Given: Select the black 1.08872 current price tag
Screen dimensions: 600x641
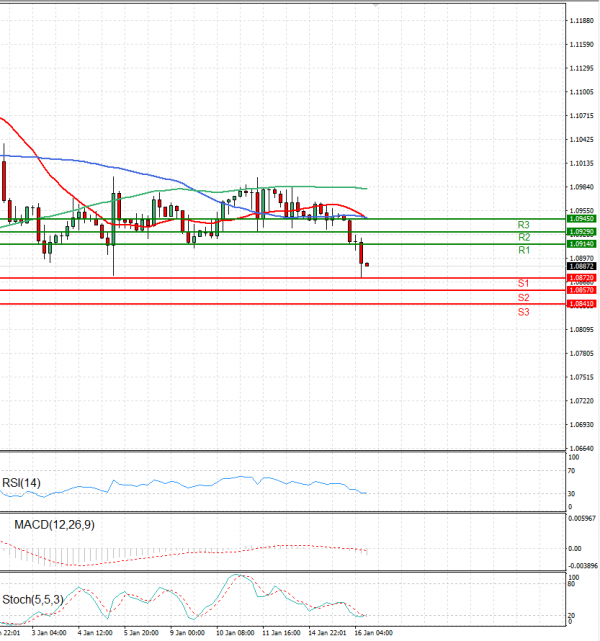Looking at the screenshot, I should 581,266.
